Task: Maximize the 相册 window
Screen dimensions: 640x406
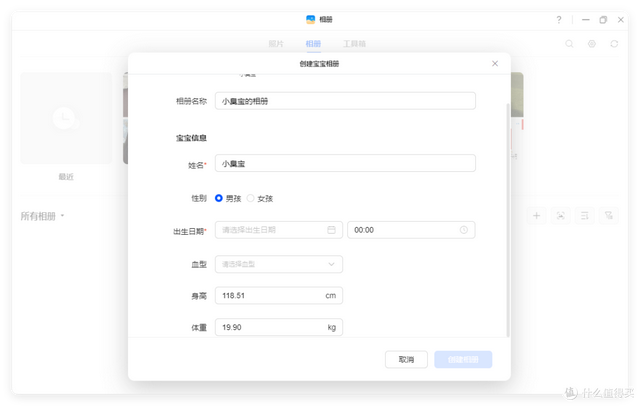Action: 603,20
